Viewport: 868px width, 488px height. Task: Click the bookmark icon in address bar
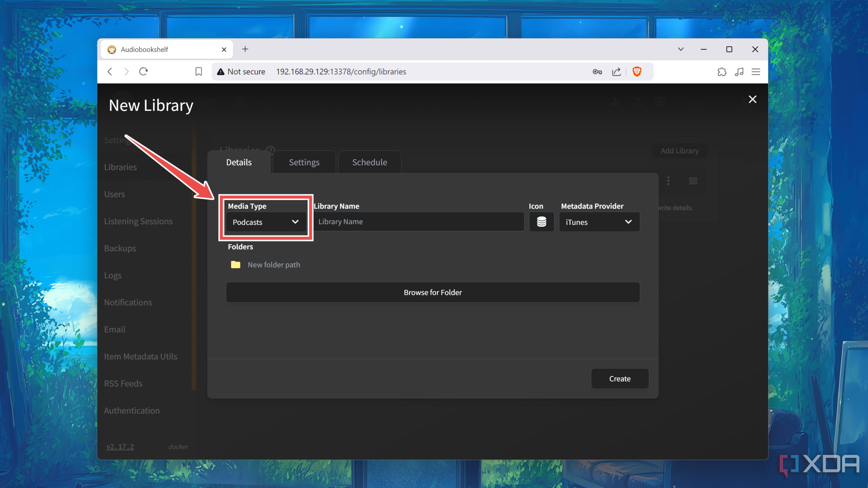click(x=198, y=71)
